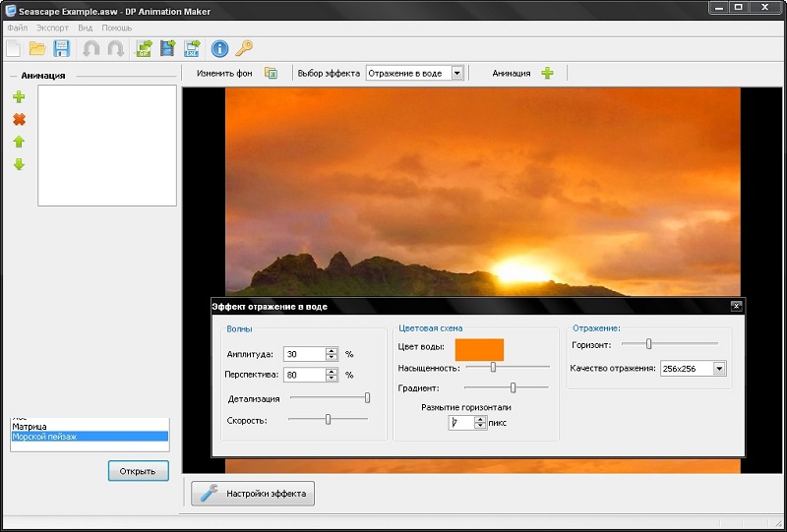The width and height of the screenshot is (787, 532).
Task: Increase Перспектива value with up arrow
Action: 332,372
